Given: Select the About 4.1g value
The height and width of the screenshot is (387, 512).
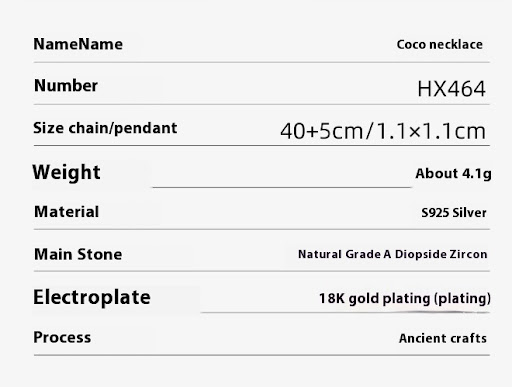Looking at the screenshot, I should click(453, 174).
